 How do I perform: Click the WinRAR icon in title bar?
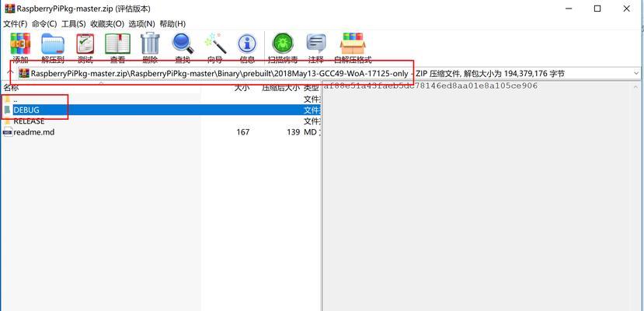point(10,9)
